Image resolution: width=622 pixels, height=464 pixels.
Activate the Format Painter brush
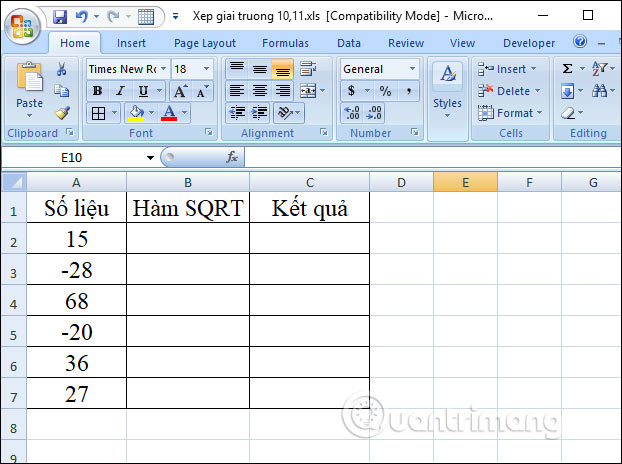[x=62, y=113]
